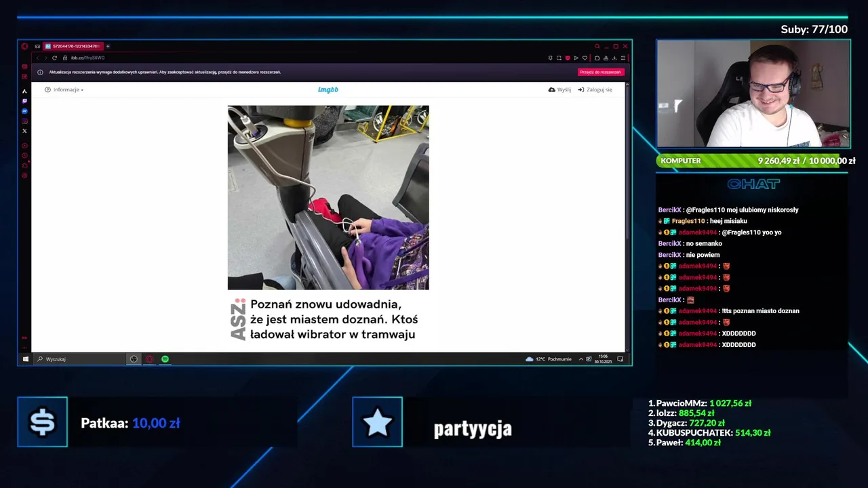Go back to the previous page

click(37, 58)
